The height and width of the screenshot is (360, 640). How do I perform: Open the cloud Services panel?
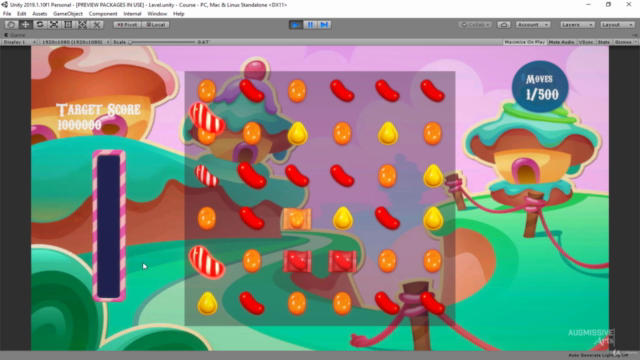click(x=504, y=25)
